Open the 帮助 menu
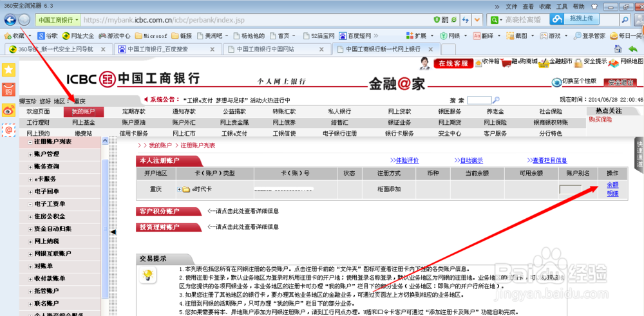Screen dimensions: 644x316 579,6
